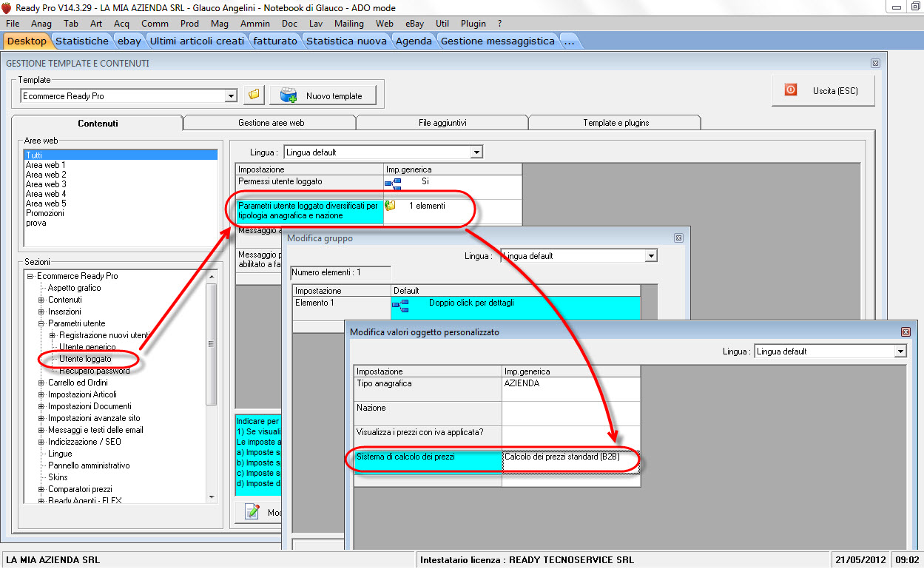Switch to the fatturato tab
Image resolution: width=924 pixels, height=572 pixels.
(275, 41)
